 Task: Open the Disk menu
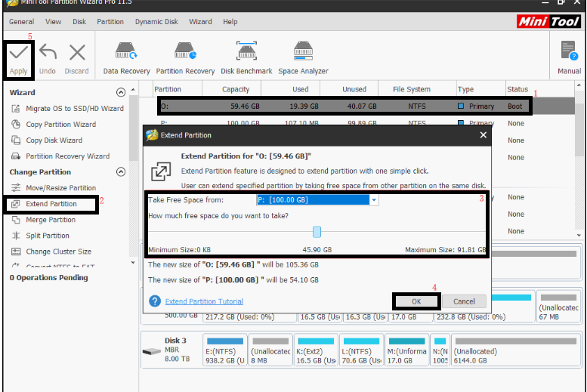point(79,22)
